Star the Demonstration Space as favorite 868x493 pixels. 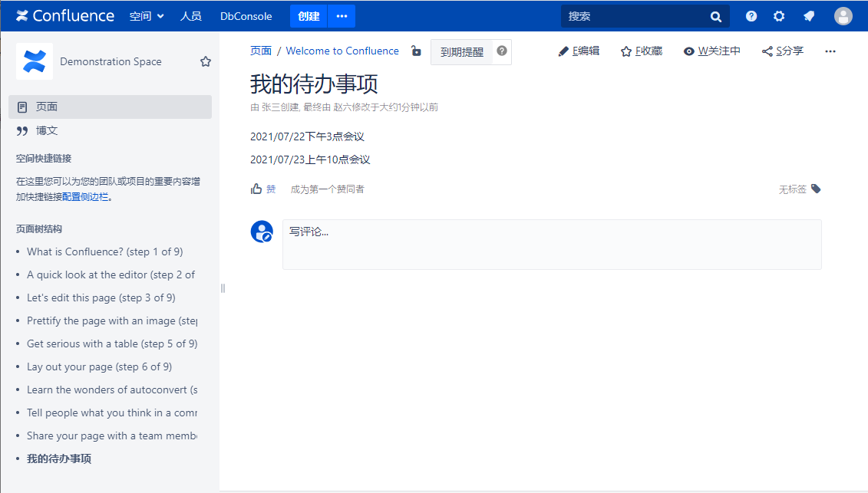206,61
